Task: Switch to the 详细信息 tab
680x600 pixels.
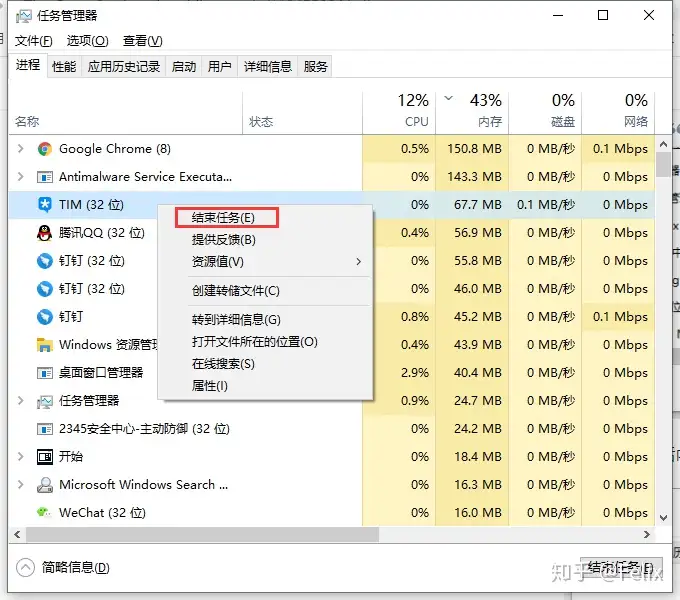Action: (268, 67)
